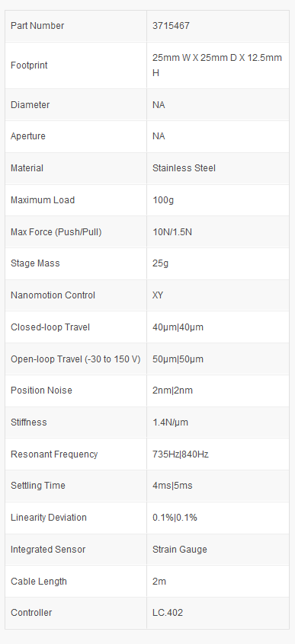This screenshot has height=644, width=295.
Task: Select the Stainless Steel material value
Action: coord(184,168)
